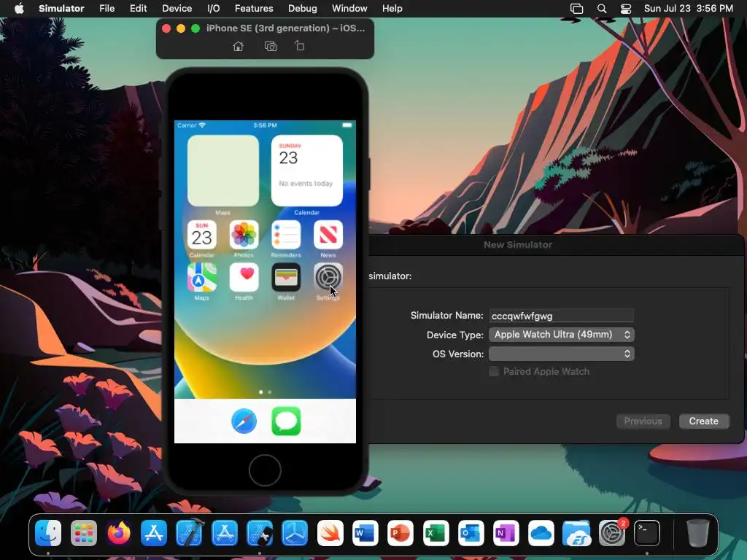Tap the Calendar widget showing Sunday 23

(307, 171)
